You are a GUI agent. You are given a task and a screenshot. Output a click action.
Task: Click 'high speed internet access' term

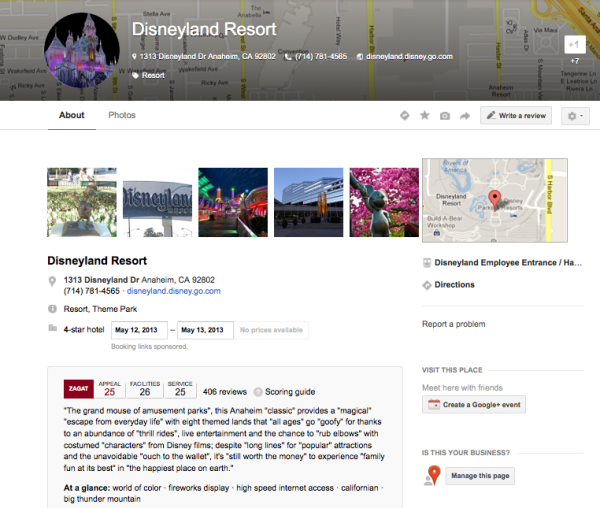[285, 488]
